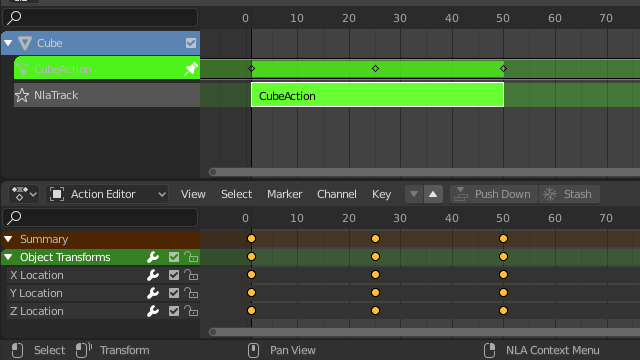Viewport: 640px width, 360px height.
Task: Click the pin icon on CubeAction
Action: (x=191, y=69)
